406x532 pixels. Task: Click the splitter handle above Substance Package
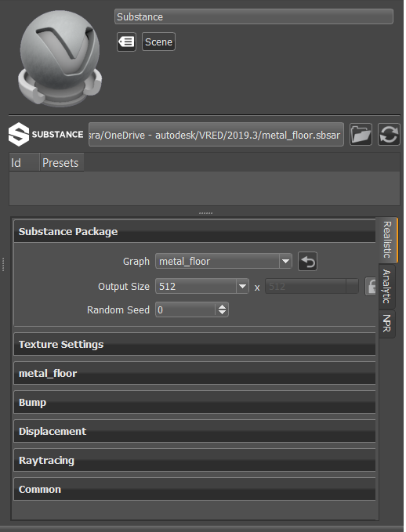(x=205, y=213)
